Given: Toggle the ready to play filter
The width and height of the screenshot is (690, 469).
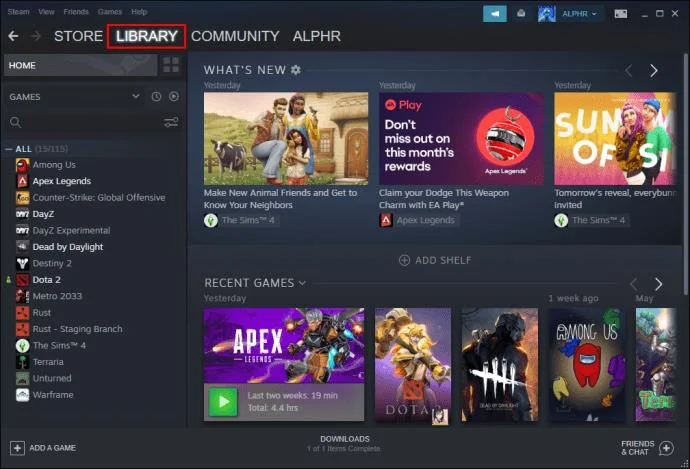Looking at the screenshot, I should 174,96.
